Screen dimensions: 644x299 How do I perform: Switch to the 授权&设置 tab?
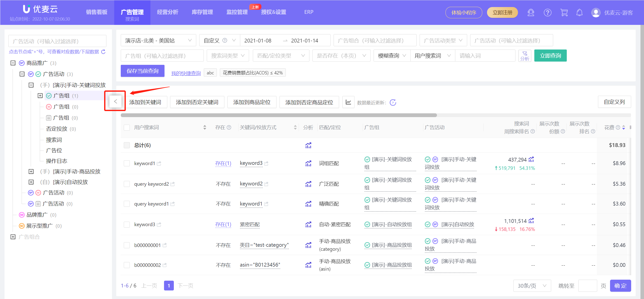click(x=273, y=12)
